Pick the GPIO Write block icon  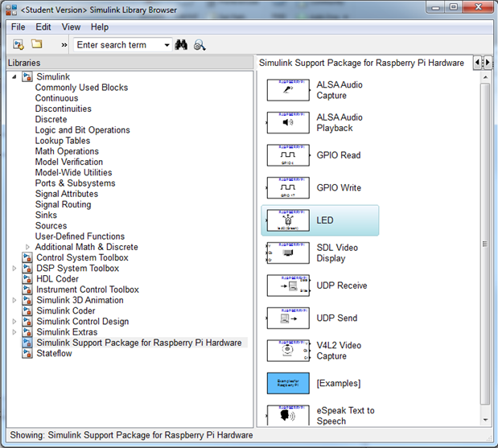288,187
